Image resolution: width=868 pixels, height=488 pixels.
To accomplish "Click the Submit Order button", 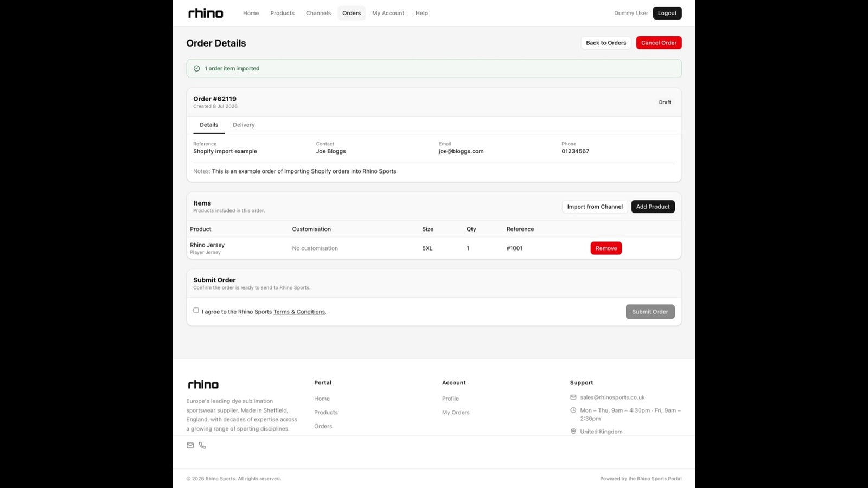I will click(650, 312).
